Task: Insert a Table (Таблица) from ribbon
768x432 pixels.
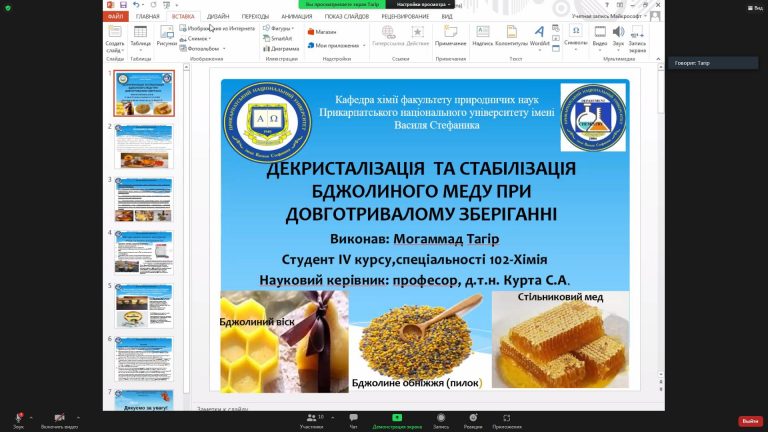Action: tap(141, 38)
